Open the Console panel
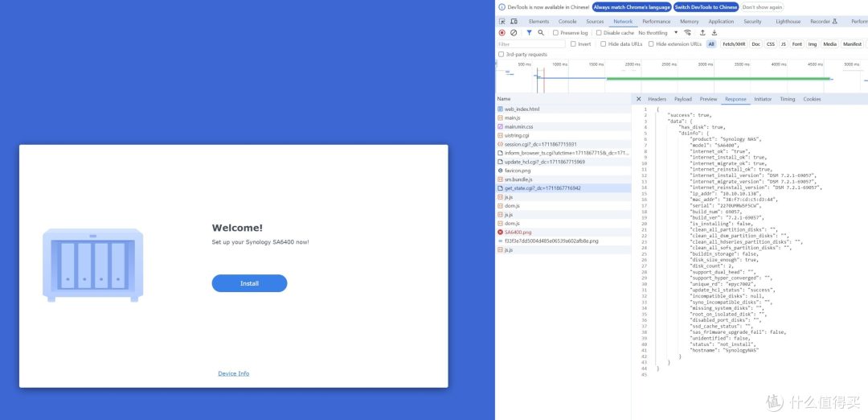The image size is (868, 420). pyautogui.click(x=567, y=22)
